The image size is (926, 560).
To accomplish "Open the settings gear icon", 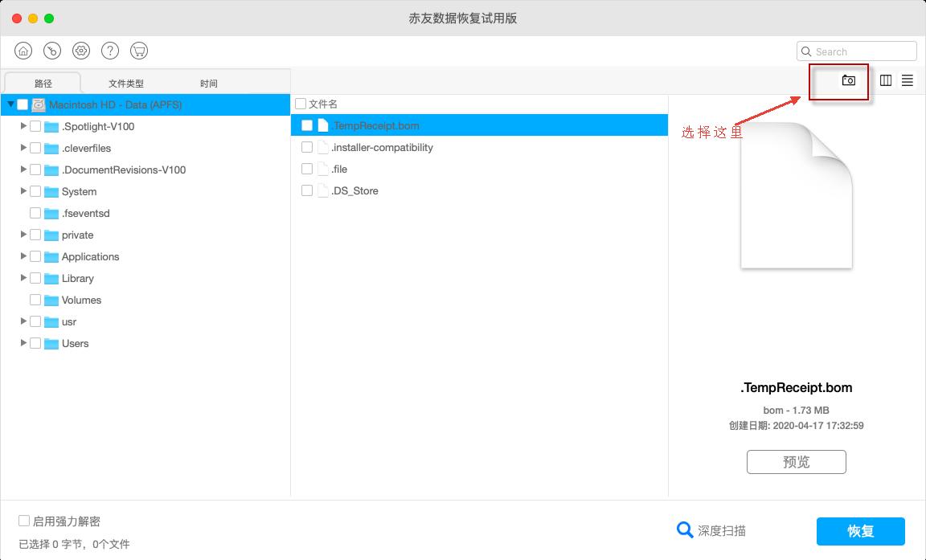I will pos(80,50).
